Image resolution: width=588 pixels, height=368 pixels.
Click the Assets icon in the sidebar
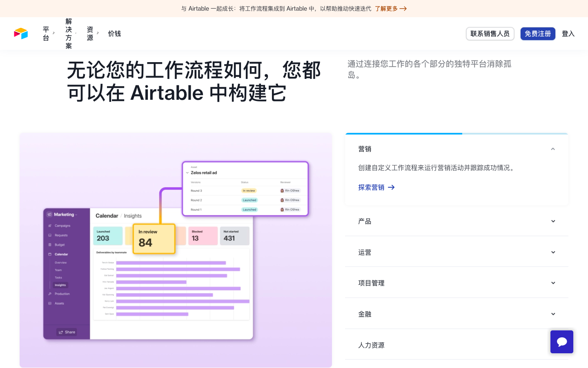point(49,303)
